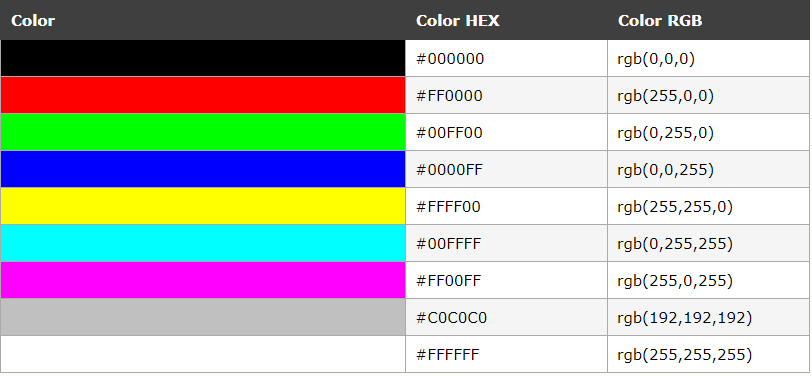Screen dimensions: 812x376
Task: Click the rgb(192,192,192) cell
Action: (708, 317)
